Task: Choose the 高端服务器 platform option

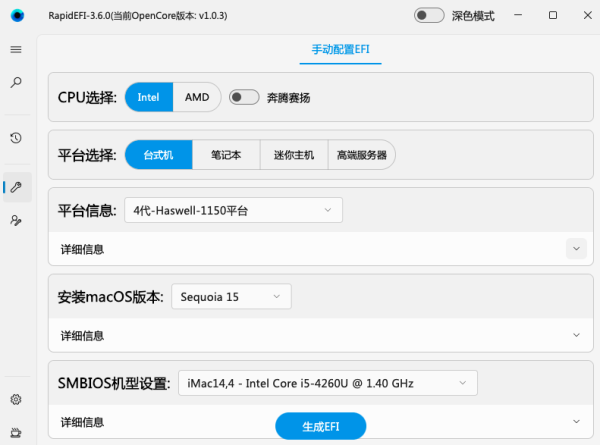Action: [362, 155]
